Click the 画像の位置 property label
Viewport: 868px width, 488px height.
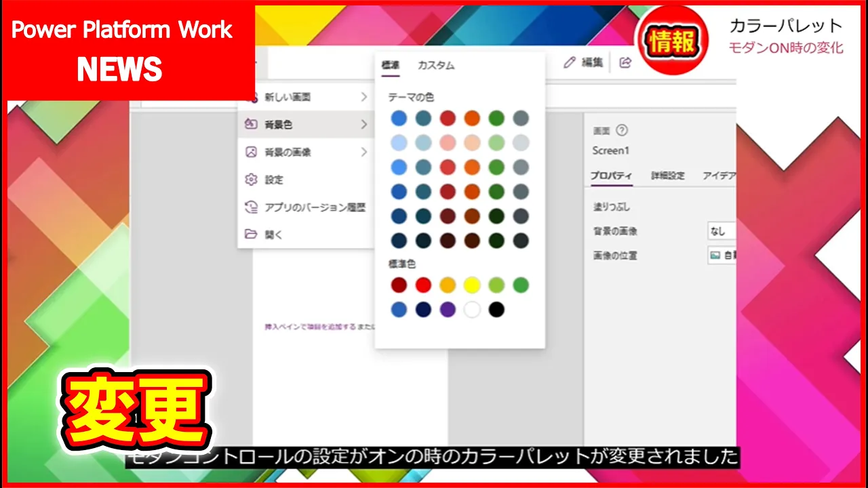(615, 256)
